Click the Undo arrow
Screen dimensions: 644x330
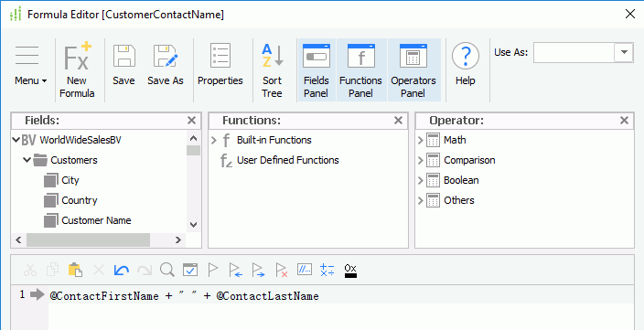point(121,270)
